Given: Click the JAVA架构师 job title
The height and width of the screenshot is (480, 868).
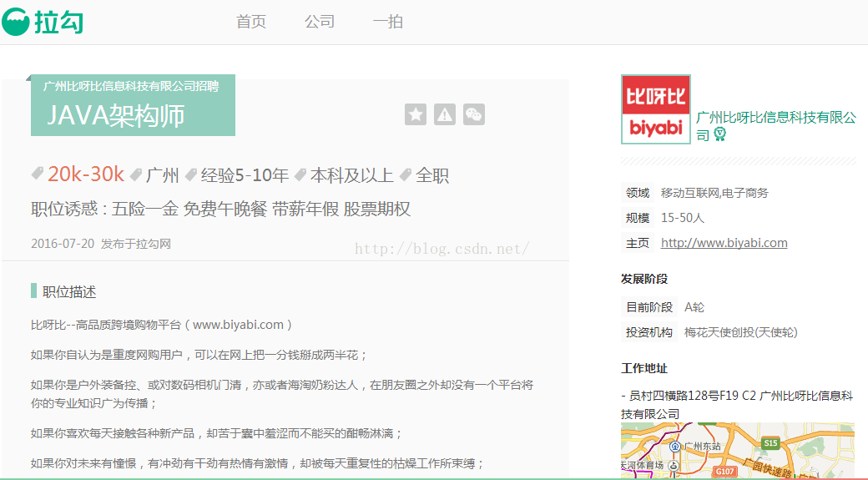Looking at the screenshot, I should point(116,116).
